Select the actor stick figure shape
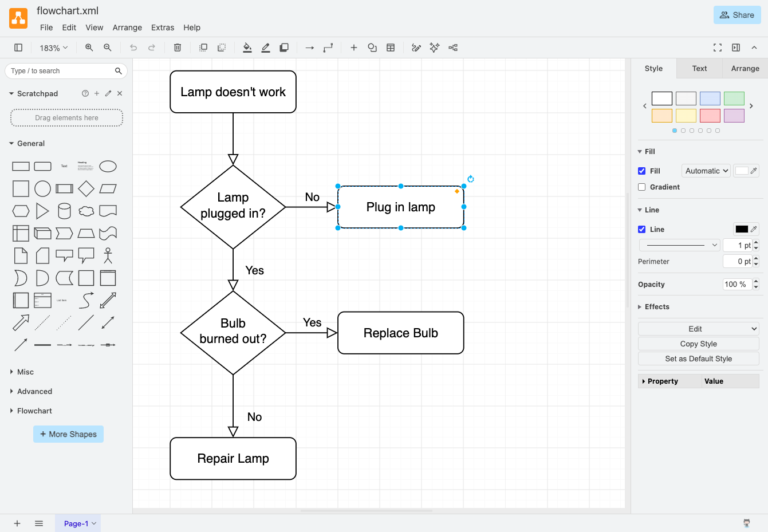The height and width of the screenshot is (532, 768). (x=108, y=255)
